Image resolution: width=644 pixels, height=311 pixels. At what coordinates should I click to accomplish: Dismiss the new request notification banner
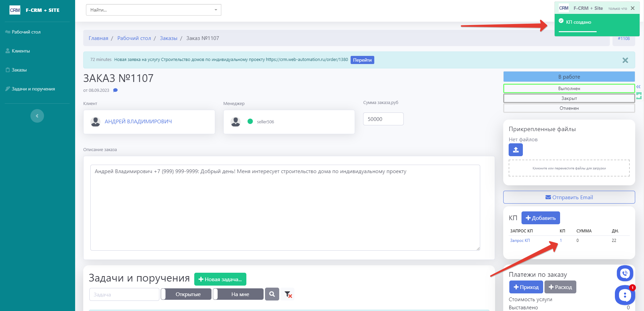[625, 60]
